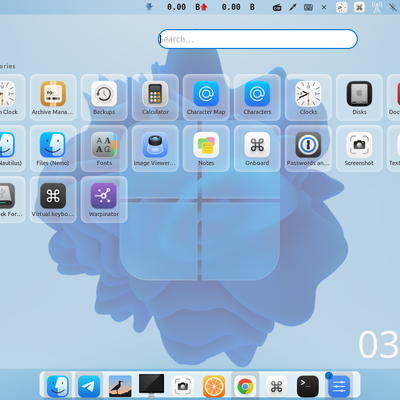Image resolution: width=400 pixels, height=400 pixels.
Task: Launch Character Map
Action: coord(206,97)
